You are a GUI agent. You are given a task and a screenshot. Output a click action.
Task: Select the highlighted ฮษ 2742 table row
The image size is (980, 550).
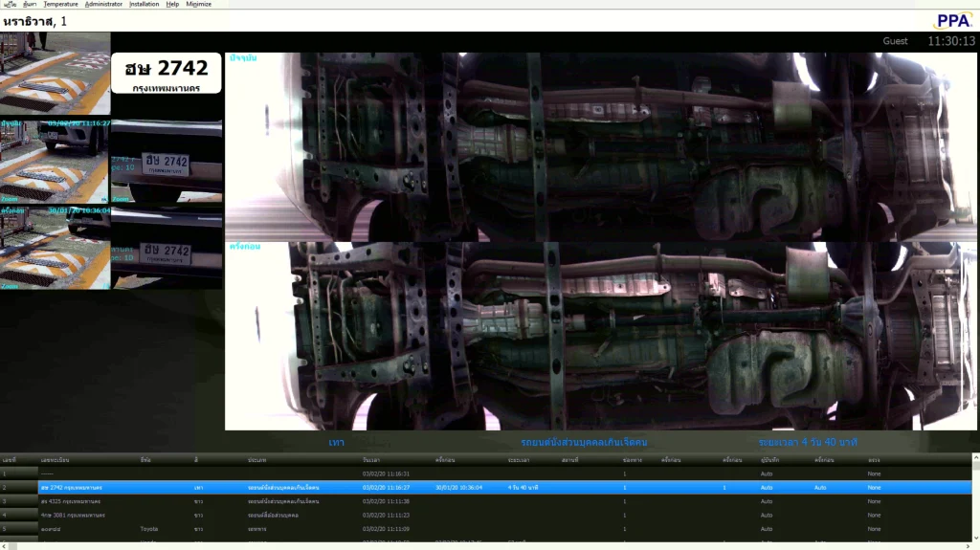[x=479, y=488]
